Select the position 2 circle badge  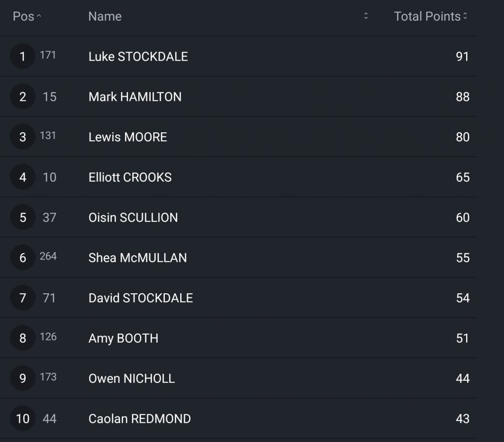(23, 97)
